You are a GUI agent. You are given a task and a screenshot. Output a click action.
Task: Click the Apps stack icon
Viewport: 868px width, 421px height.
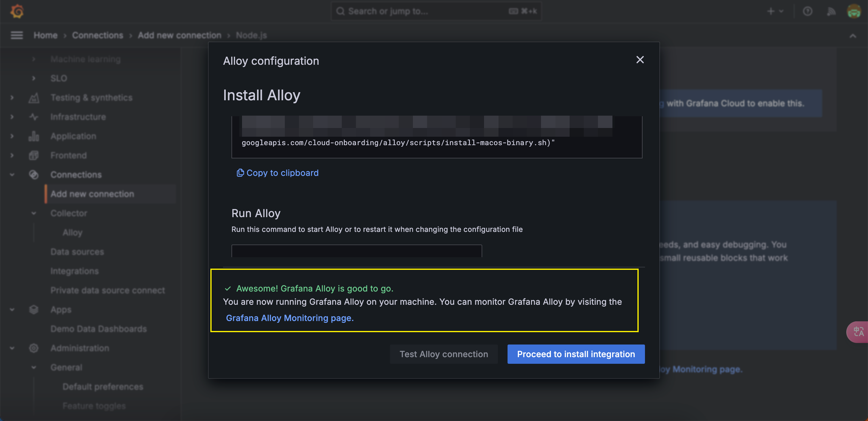34,310
